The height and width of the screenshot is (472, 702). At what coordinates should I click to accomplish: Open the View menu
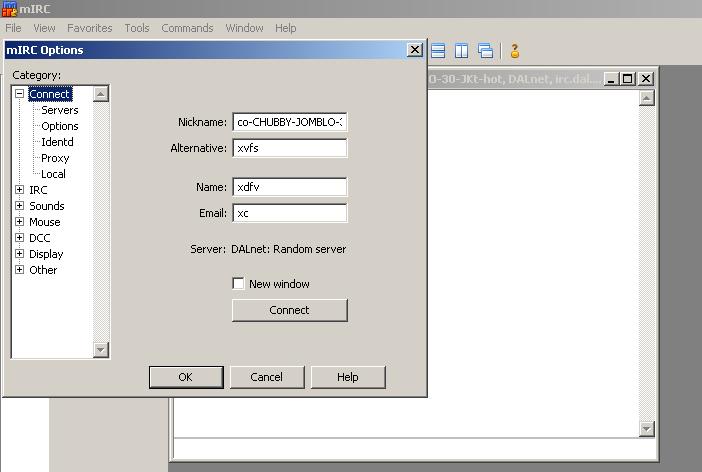point(44,28)
